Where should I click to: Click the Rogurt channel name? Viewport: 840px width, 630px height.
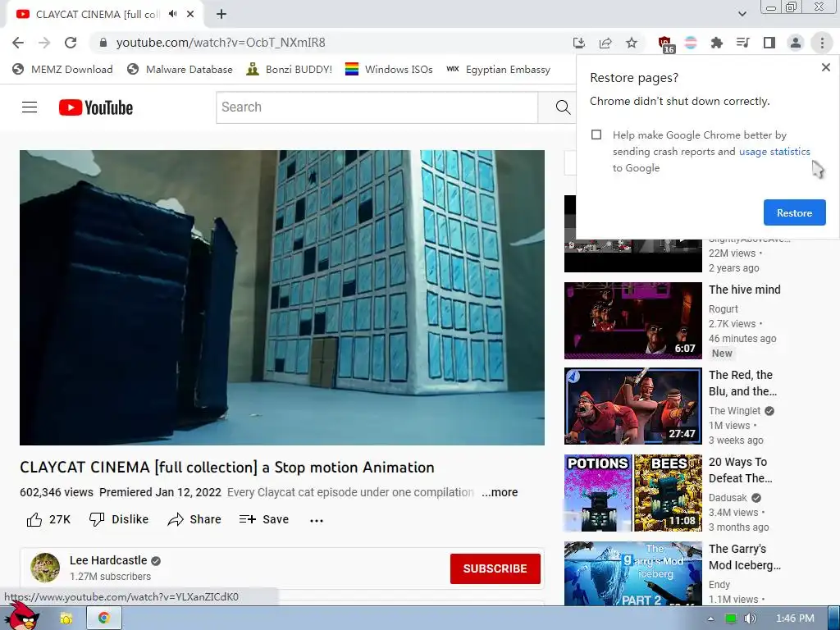tap(724, 309)
